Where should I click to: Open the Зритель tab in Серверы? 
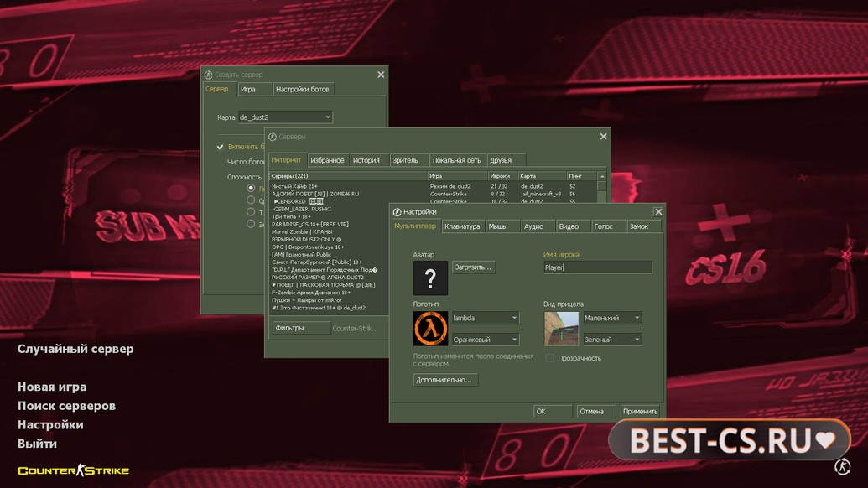click(x=408, y=160)
